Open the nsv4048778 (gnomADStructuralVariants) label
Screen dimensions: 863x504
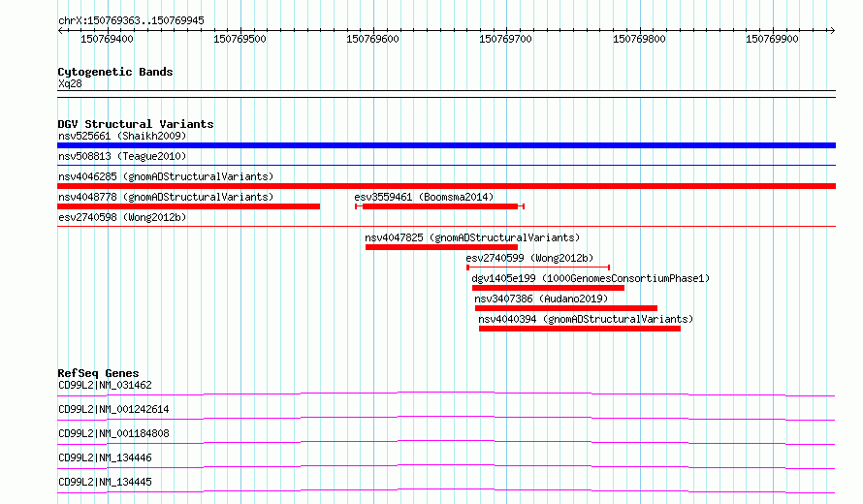pos(166,197)
